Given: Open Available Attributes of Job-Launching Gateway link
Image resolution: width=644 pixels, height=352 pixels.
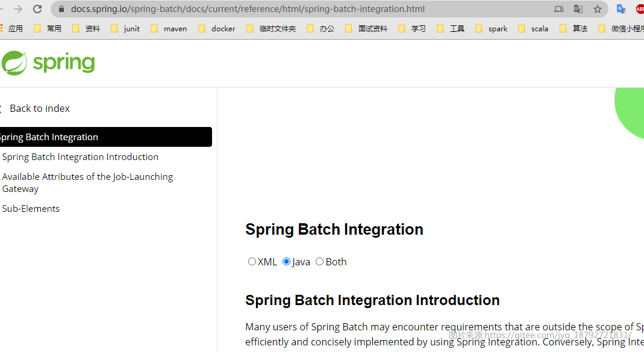Looking at the screenshot, I should (87, 182).
